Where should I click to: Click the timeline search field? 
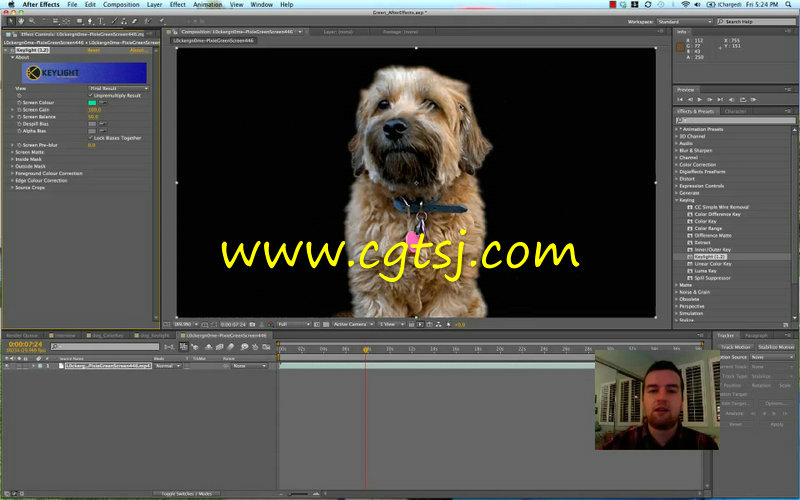point(105,347)
